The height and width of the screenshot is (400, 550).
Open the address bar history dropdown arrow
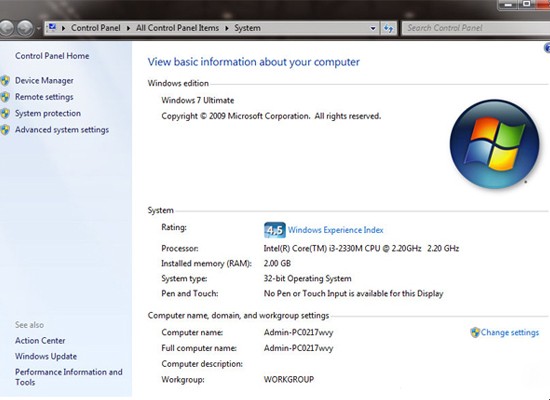[x=373, y=28]
